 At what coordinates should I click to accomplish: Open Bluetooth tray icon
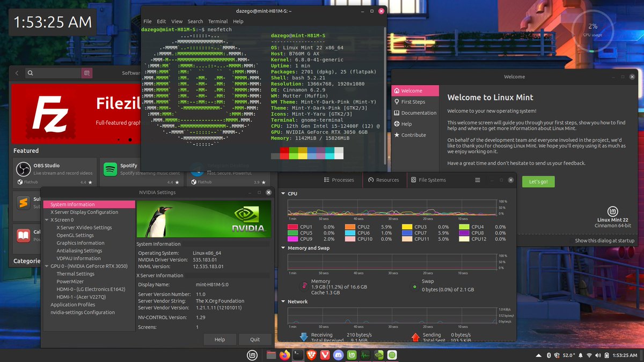(x=548, y=356)
